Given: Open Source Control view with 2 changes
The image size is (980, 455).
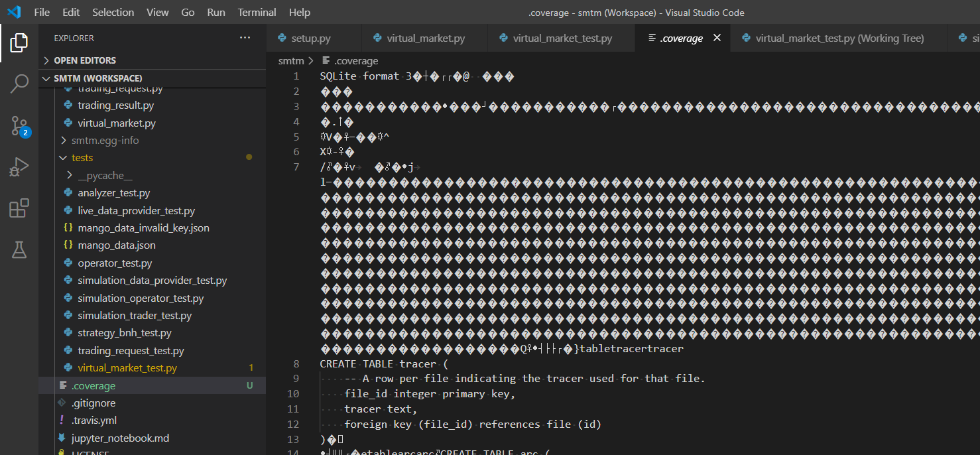Looking at the screenshot, I should coord(19,126).
